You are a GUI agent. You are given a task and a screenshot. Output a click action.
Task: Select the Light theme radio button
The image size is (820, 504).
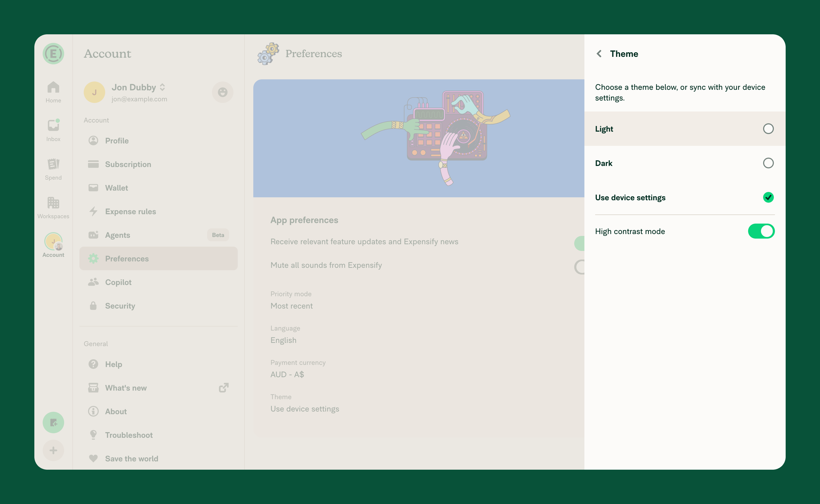click(x=768, y=129)
